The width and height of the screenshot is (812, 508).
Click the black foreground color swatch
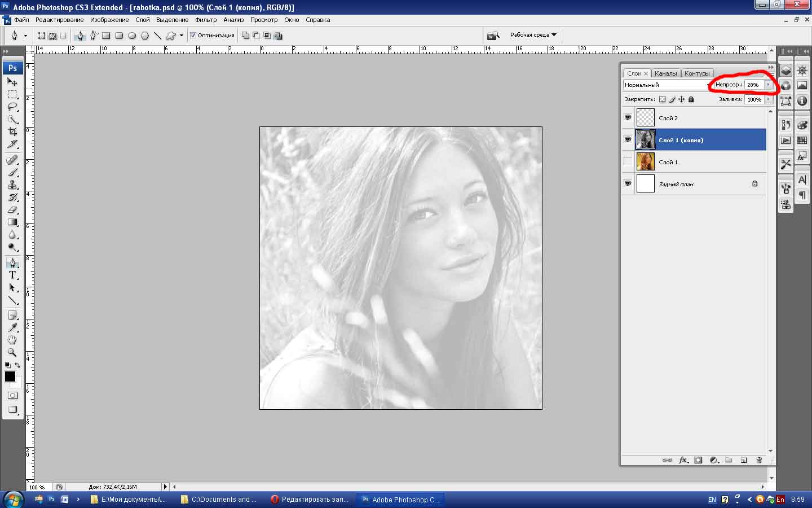(10, 376)
